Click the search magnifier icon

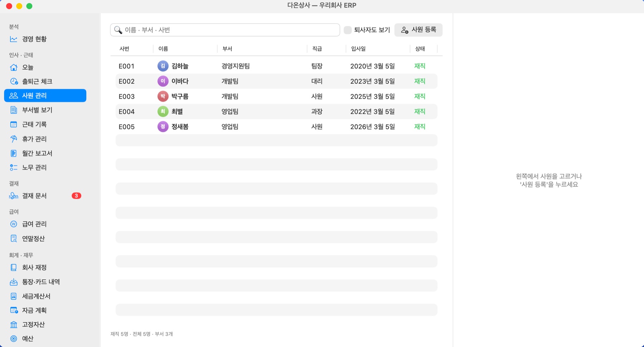click(x=118, y=30)
